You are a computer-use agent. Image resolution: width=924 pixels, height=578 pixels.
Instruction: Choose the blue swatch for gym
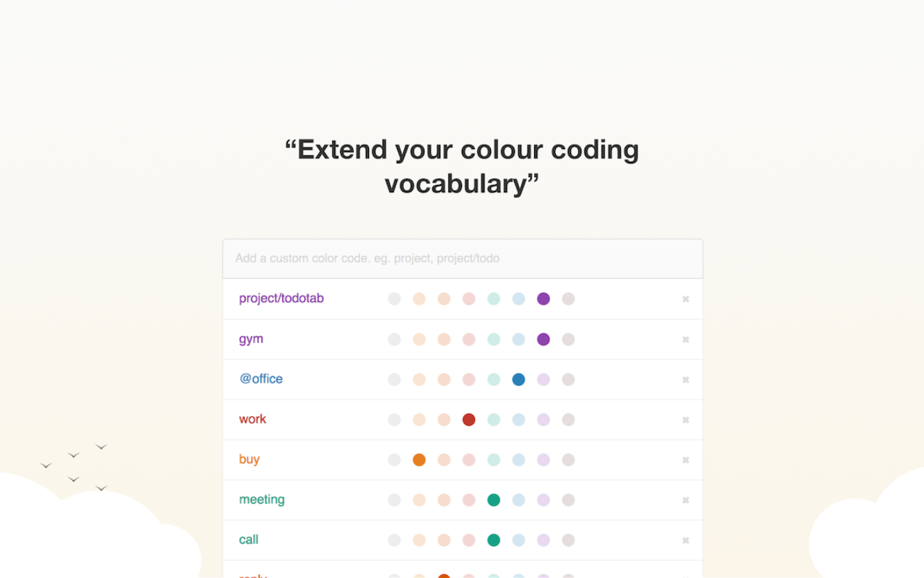(x=518, y=340)
